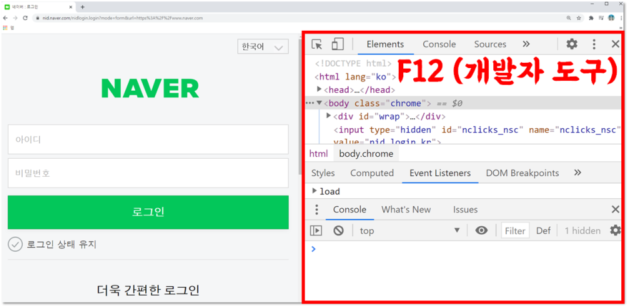Expand the head element node

(x=319, y=89)
